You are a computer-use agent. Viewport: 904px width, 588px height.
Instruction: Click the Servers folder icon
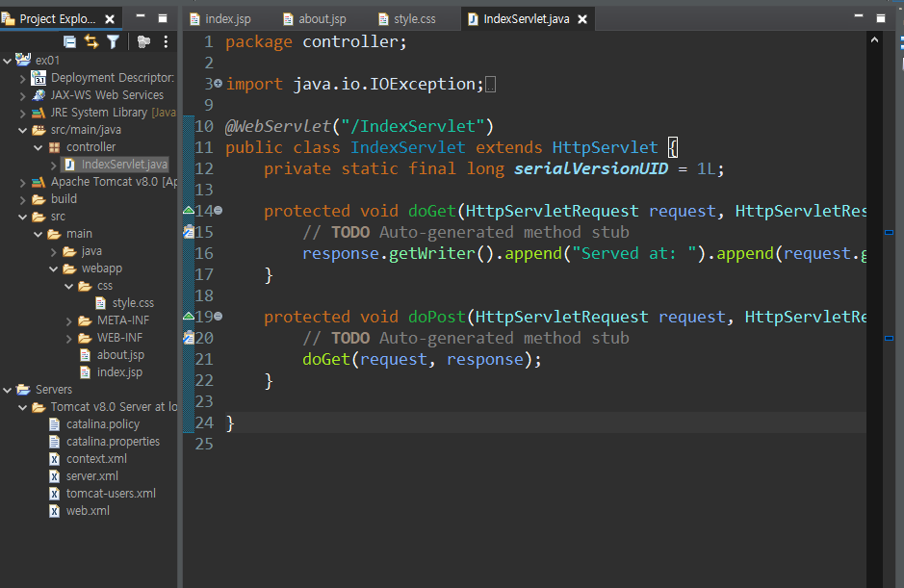23,389
